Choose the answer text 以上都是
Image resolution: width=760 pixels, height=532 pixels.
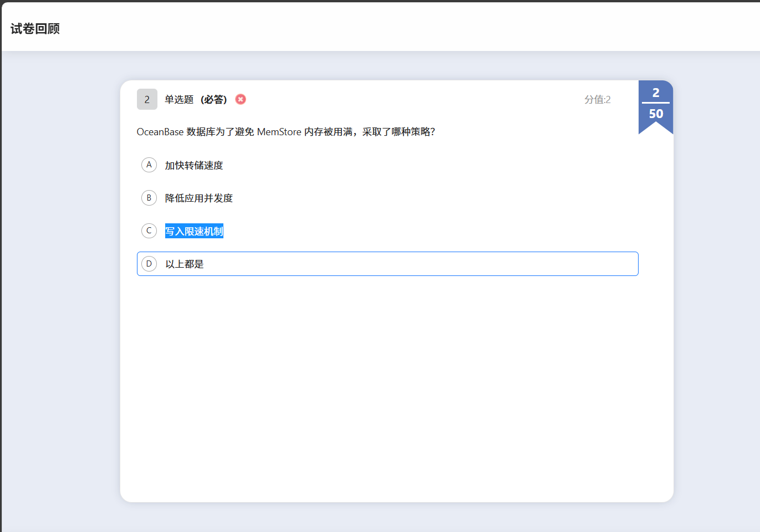(185, 264)
